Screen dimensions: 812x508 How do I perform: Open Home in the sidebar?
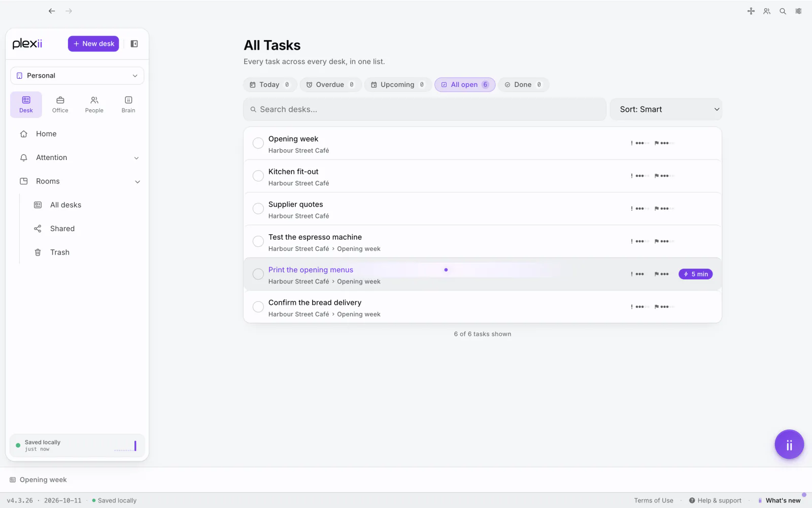[x=77, y=134]
